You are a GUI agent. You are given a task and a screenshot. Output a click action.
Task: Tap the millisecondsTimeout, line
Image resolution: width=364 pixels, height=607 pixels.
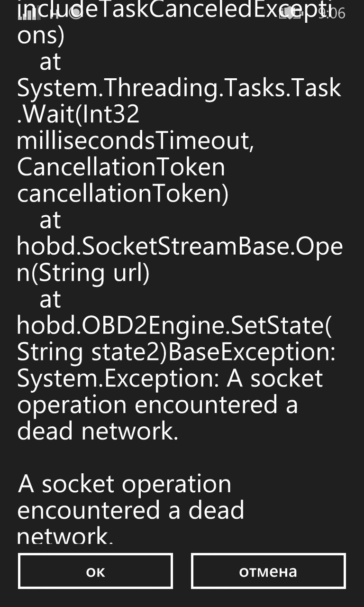[x=136, y=141]
